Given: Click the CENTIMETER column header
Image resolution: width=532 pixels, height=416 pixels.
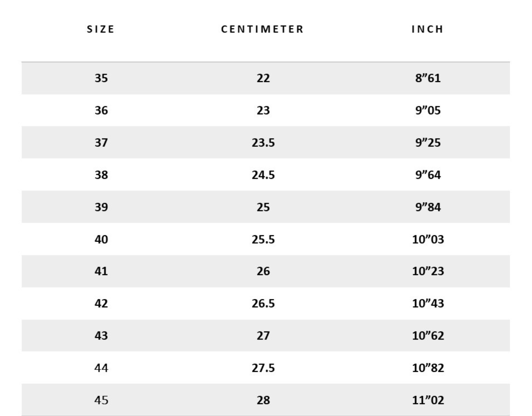Looking at the screenshot, I should click(x=263, y=29).
